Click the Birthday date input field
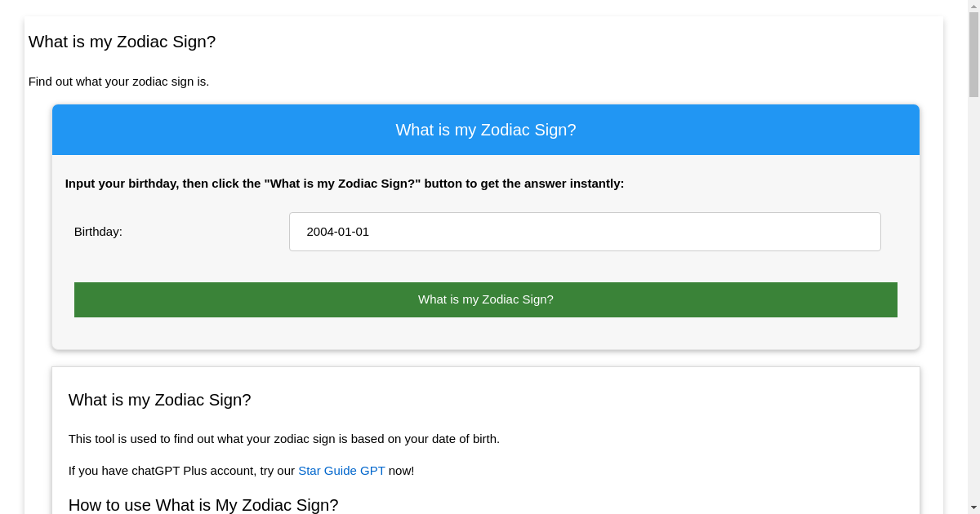This screenshot has width=980, height=514. (585, 232)
